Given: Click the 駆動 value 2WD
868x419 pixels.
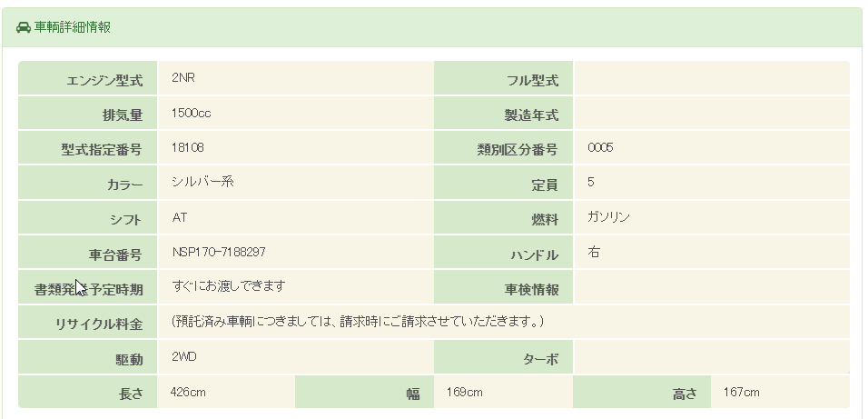Looking at the screenshot, I should point(184,356).
